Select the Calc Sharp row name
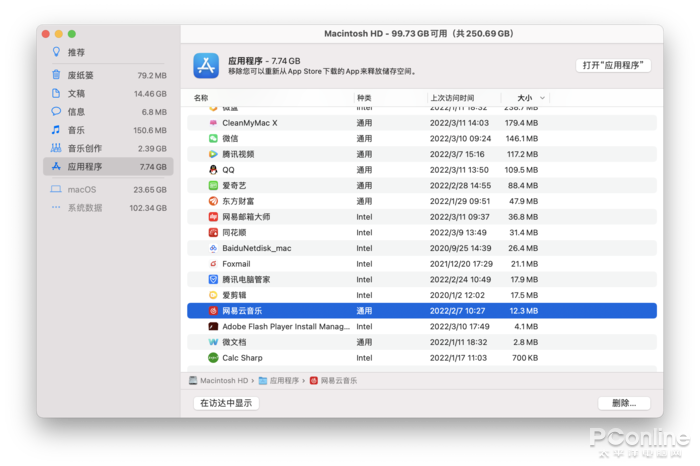 point(242,358)
